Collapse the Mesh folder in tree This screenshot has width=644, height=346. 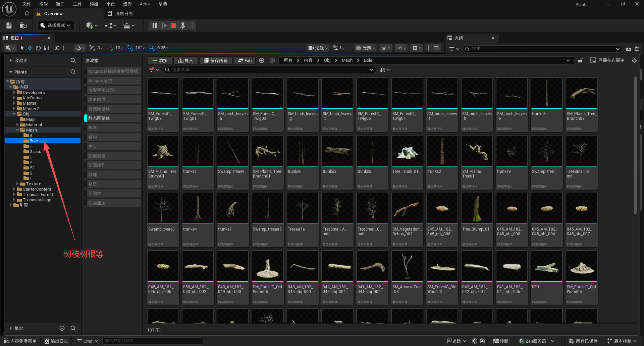tap(17, 130)
